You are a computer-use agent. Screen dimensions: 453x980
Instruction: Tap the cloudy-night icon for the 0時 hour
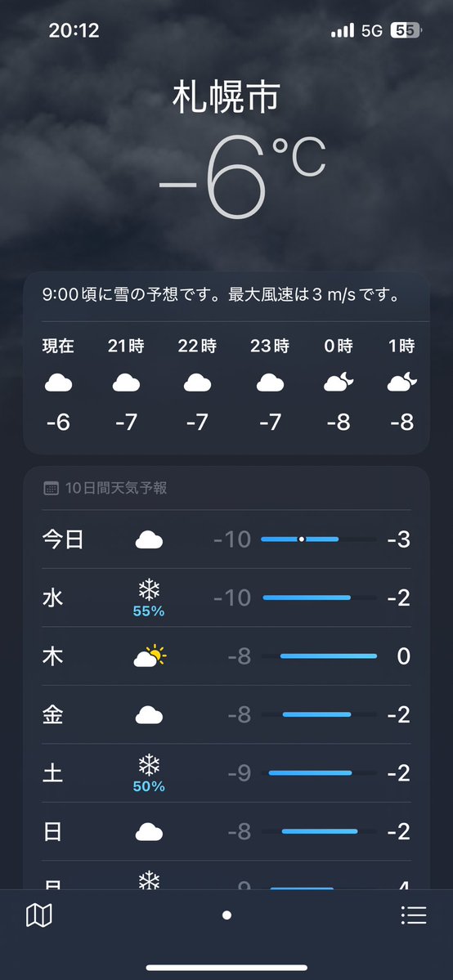click(x=339, y=381)
